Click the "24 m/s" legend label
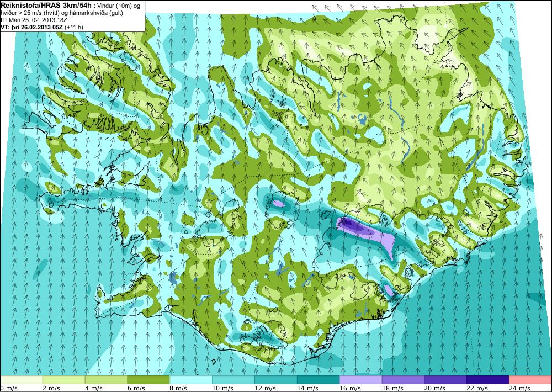This screenshot has width=552, height=392. [520, 388]
